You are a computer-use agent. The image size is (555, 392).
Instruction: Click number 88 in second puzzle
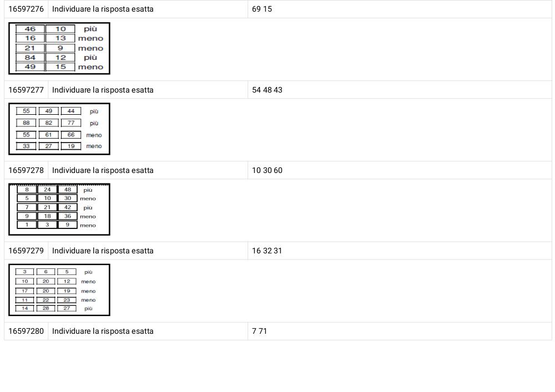pyautogui.click(x=26, y=123)
